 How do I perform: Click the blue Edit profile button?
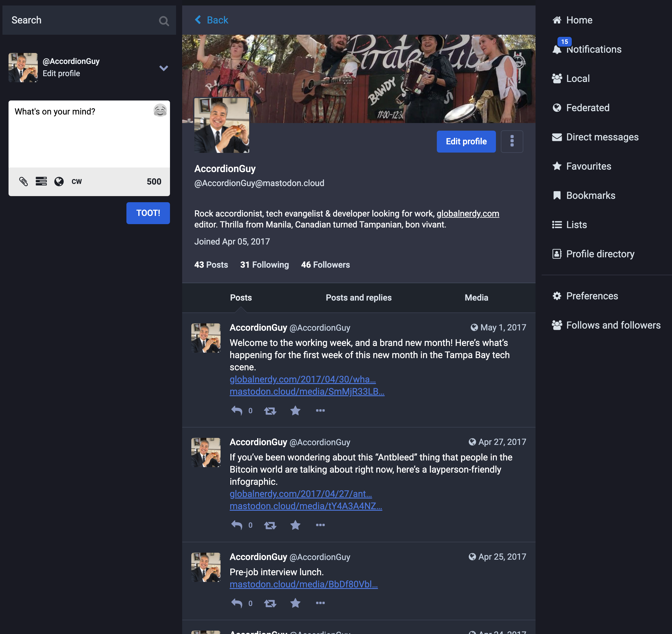(466, 141)
